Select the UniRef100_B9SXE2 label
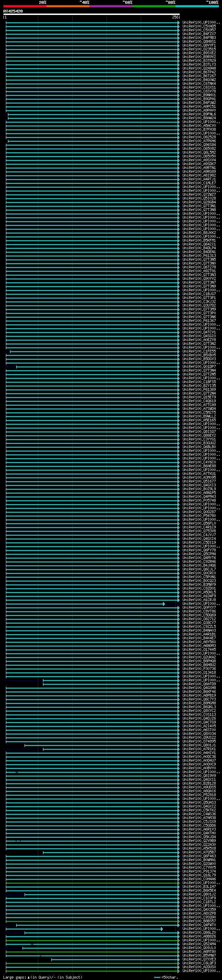The image size is (222, 980). [199, 53]
